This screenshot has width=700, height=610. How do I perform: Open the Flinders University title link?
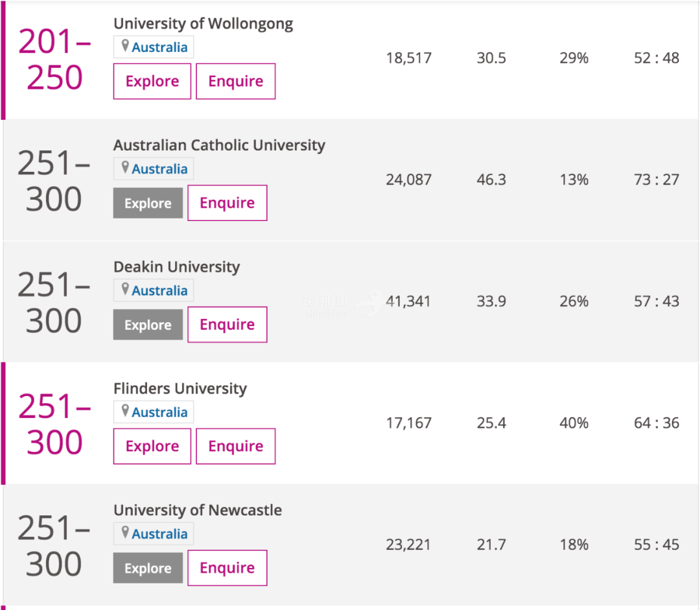click(180, 388)
